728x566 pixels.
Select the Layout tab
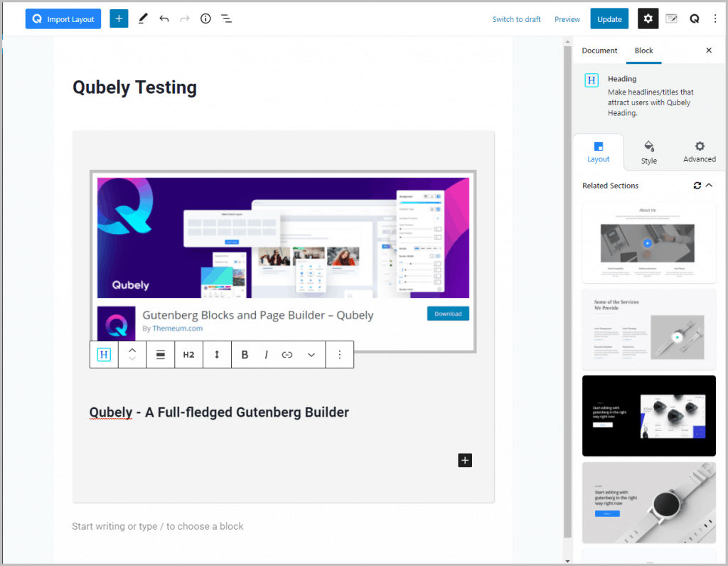pos(598,152)
